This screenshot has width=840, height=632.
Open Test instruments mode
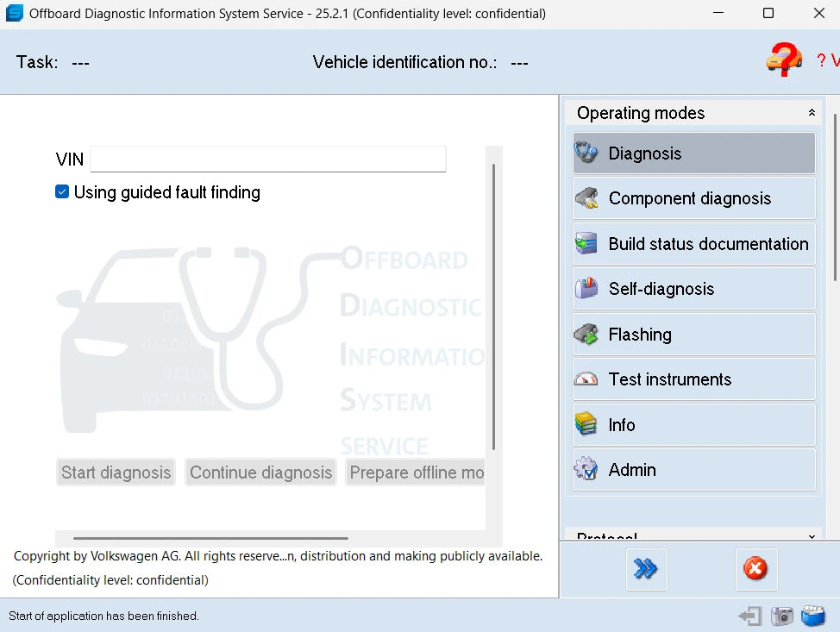click(x=693, y=379)
